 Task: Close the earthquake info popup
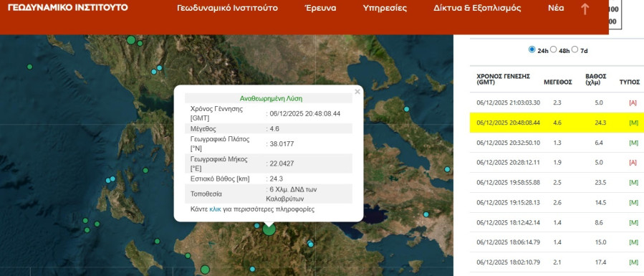(x=357, y=92)
